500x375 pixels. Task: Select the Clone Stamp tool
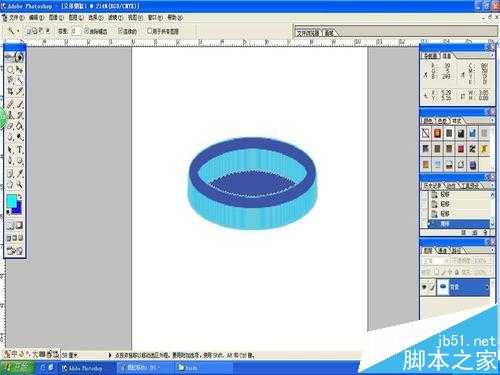[x=10, y=115]
